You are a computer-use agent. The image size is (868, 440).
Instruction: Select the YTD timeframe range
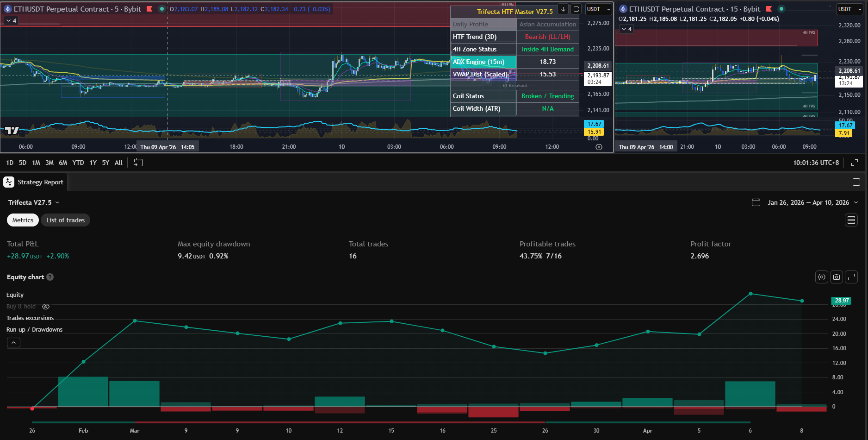(x=78, y=163)
